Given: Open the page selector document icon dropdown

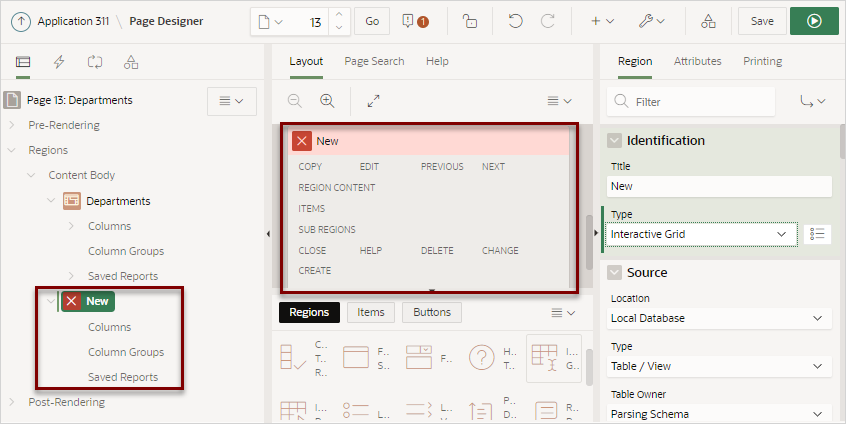Looking at the screenshot, I should point(270,22).
